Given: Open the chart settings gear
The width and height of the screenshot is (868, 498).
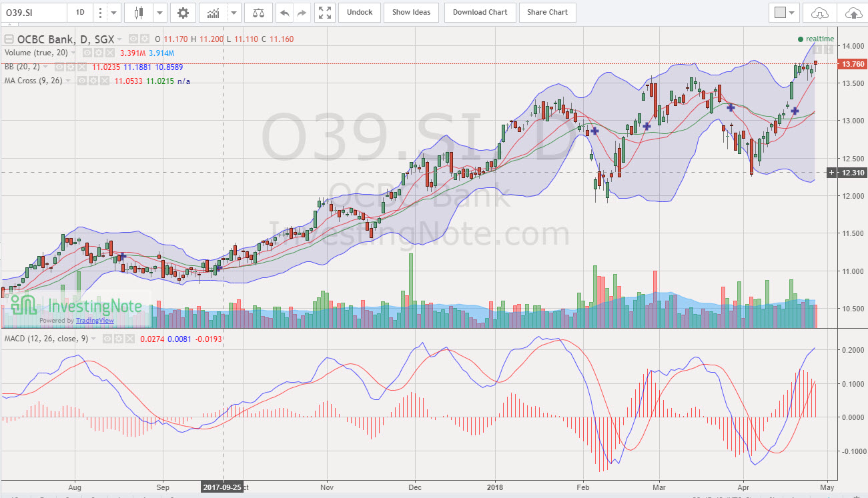Looking at the screenshot, I should point(183,12).
